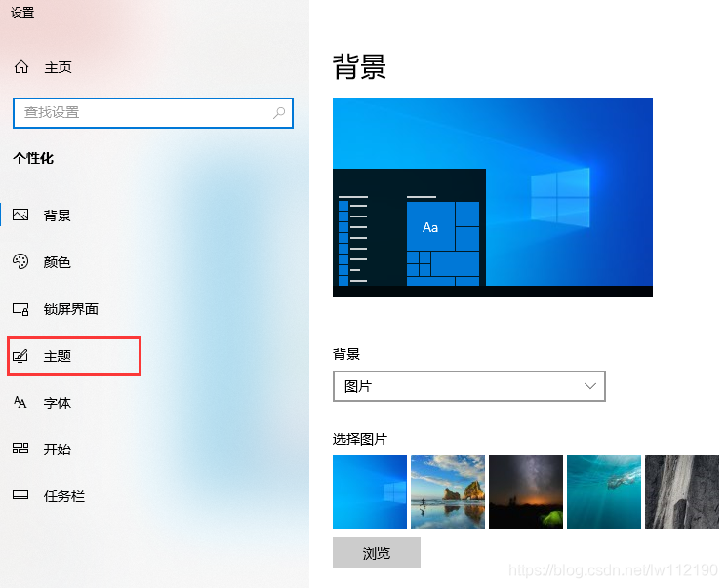
Task: Click the magnifier search icon in 查找设置
Action: (x=279, y=112)
